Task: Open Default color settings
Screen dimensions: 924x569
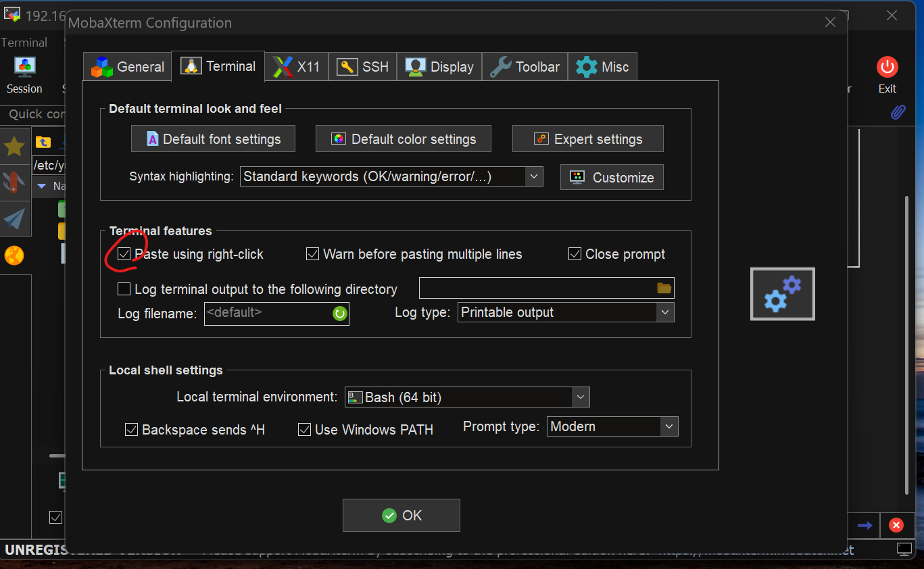Action: pyautogui.click(x=404, y=139)
